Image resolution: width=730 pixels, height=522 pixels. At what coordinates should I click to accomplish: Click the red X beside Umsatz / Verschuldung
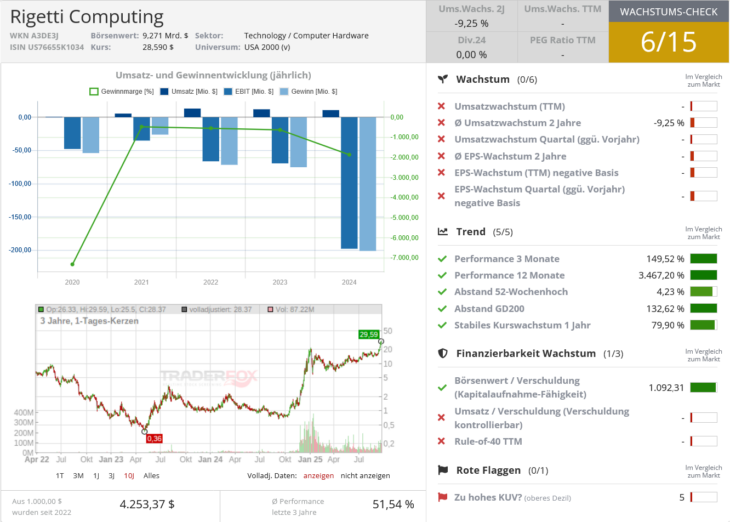click(x=441, y=418)
